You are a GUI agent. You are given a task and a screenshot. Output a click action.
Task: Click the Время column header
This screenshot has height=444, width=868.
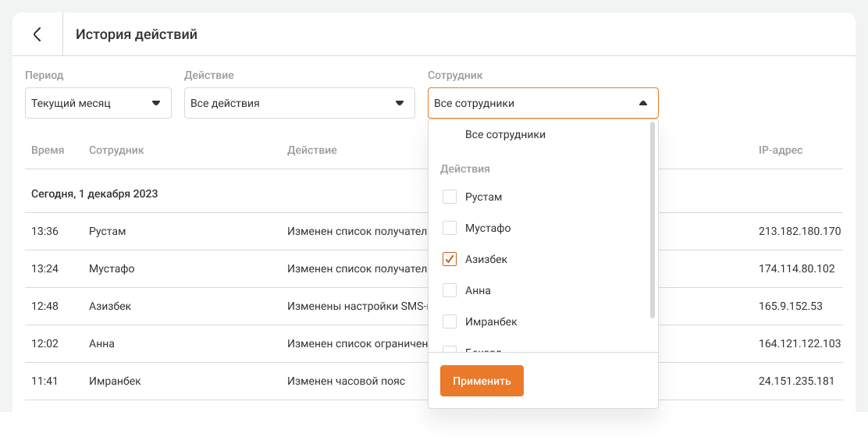pos(48,150)
